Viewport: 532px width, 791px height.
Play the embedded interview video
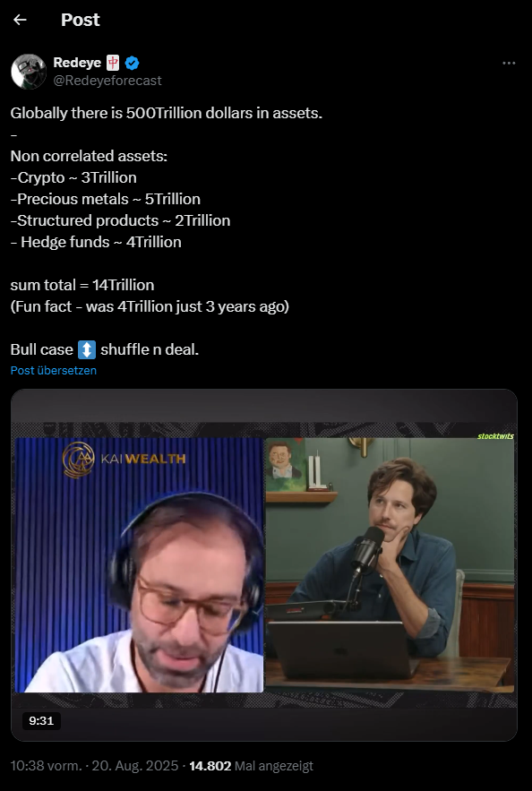pyautogui.click(x=264, y=565)
